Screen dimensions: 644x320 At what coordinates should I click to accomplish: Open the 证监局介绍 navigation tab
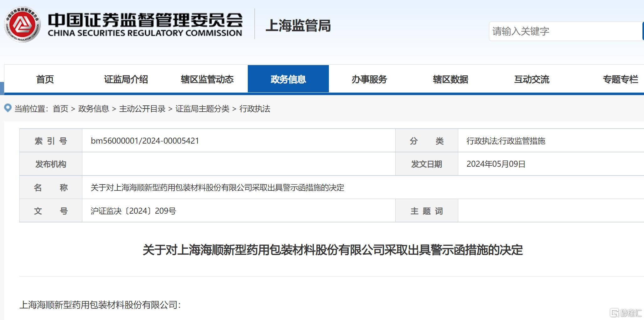tap(126, 79)
